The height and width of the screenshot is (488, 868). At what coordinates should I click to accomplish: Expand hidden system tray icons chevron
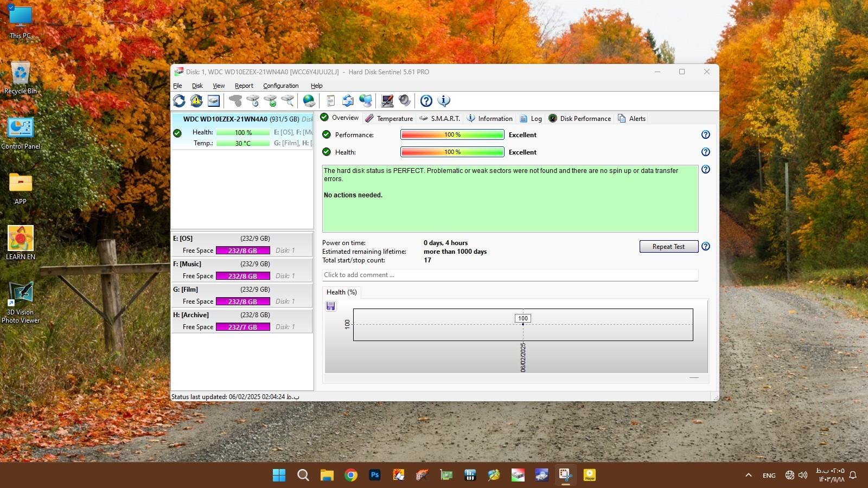(x=748, y=476)
